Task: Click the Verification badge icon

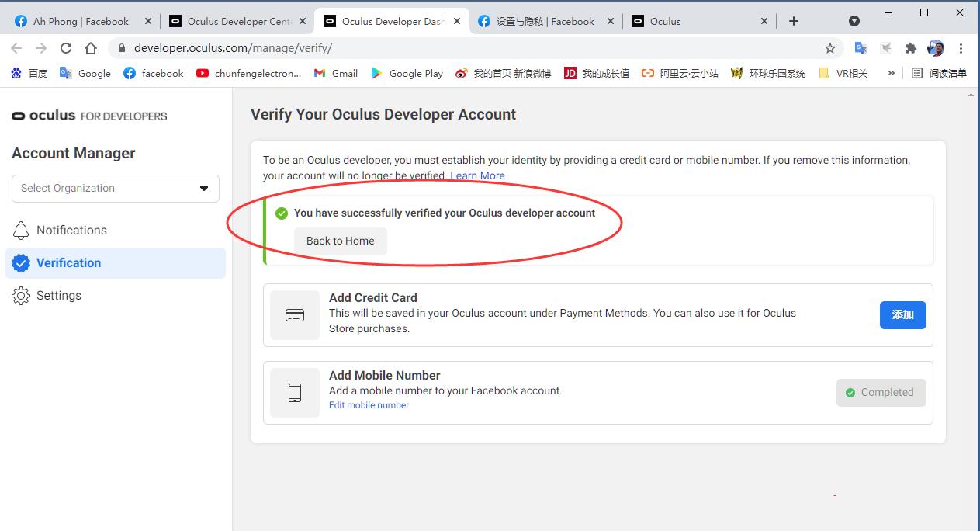Action: (x=21, y=263)
